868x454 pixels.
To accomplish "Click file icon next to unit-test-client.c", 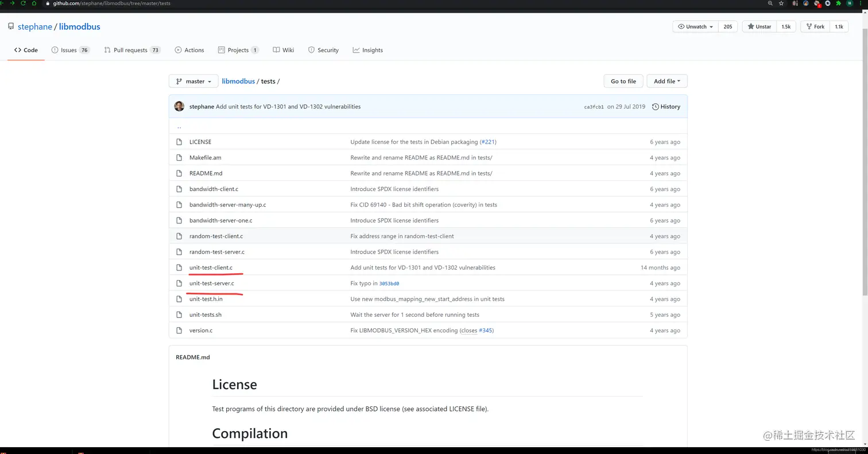I will (179, 267).
